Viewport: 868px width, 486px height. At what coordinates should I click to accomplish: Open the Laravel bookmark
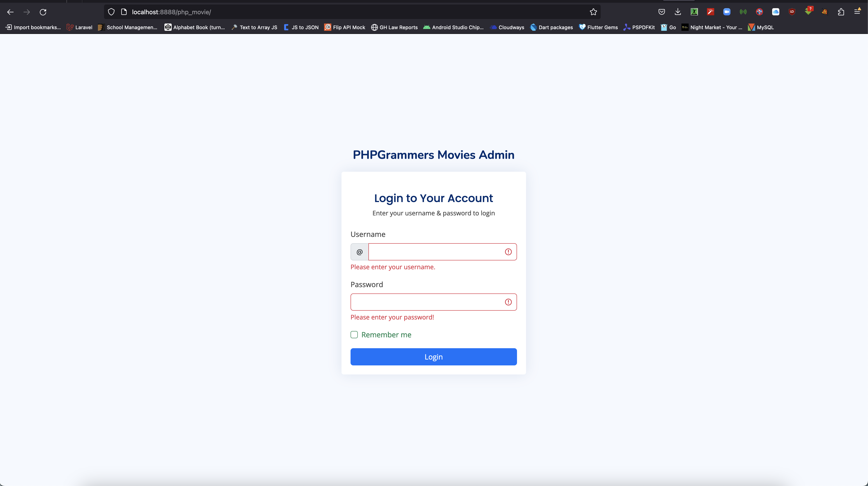tap(80, 27)
